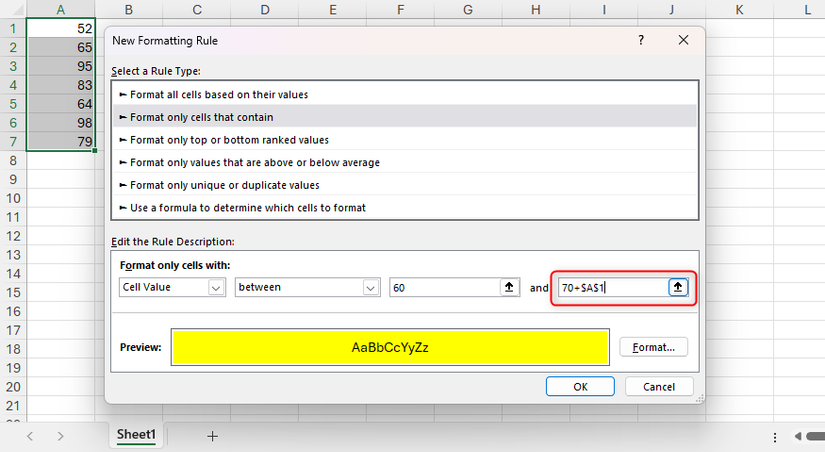825x452 pixels.
Task: Click the Cancel button
Action: [659, 386]
